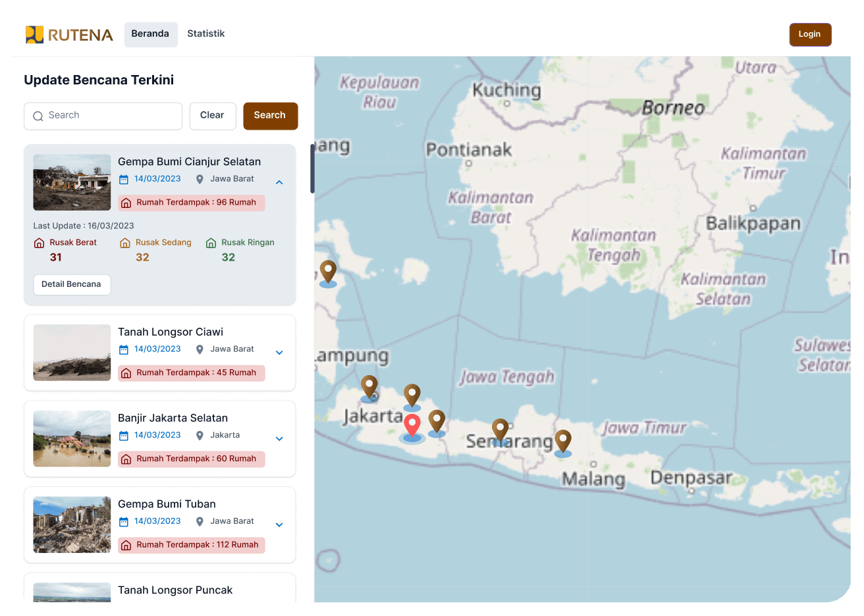Click the Denpasar label on the map
The width and height of the screenshot is (864, 616).
[691, 478]
